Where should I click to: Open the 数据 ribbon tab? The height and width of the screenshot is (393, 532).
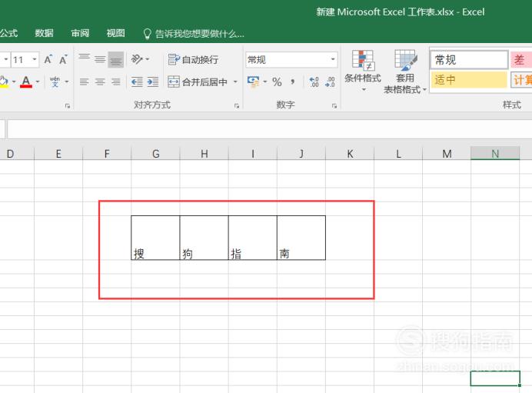[44, 33]
